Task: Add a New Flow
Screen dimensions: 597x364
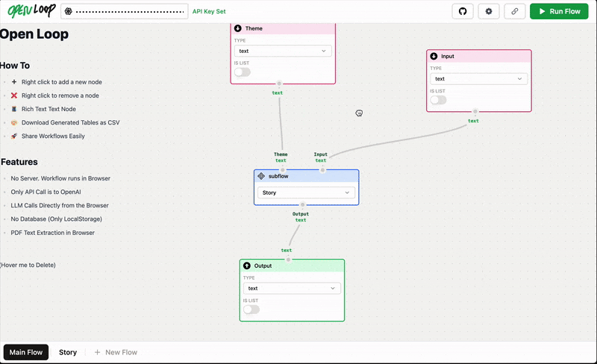Action: click(x=116, y=352)
